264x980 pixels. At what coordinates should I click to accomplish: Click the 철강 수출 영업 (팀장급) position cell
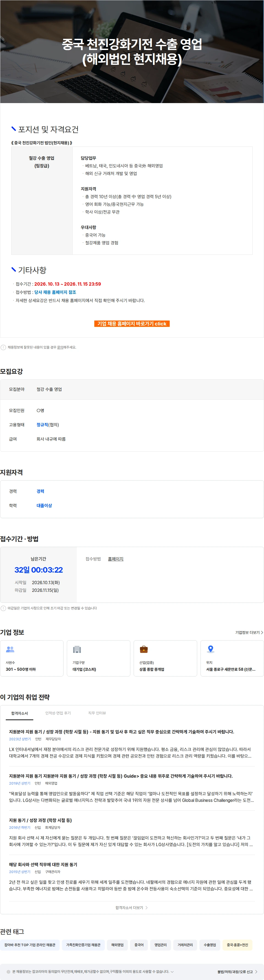(x=42, y=200)
